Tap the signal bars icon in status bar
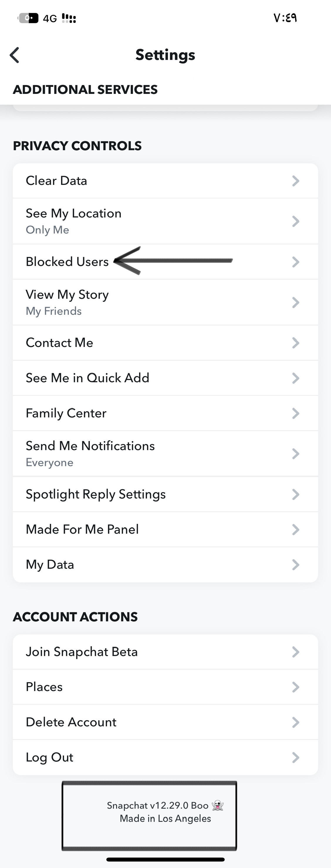The height and width of the screenshot is (868, 331). (69, 18)
